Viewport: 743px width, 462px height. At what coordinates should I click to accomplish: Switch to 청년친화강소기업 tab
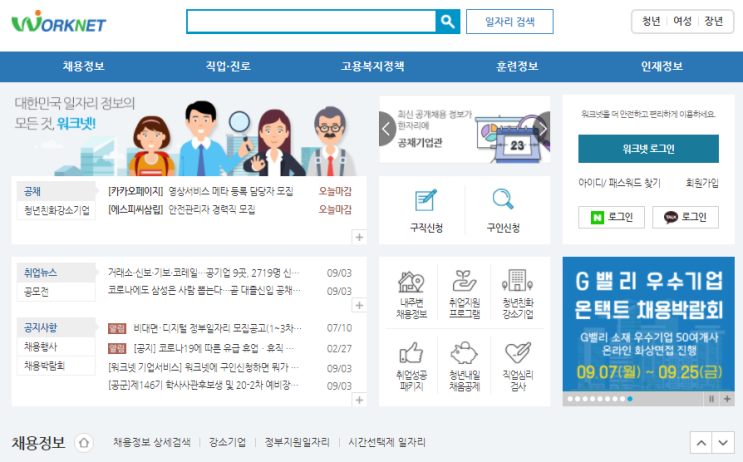56,210
